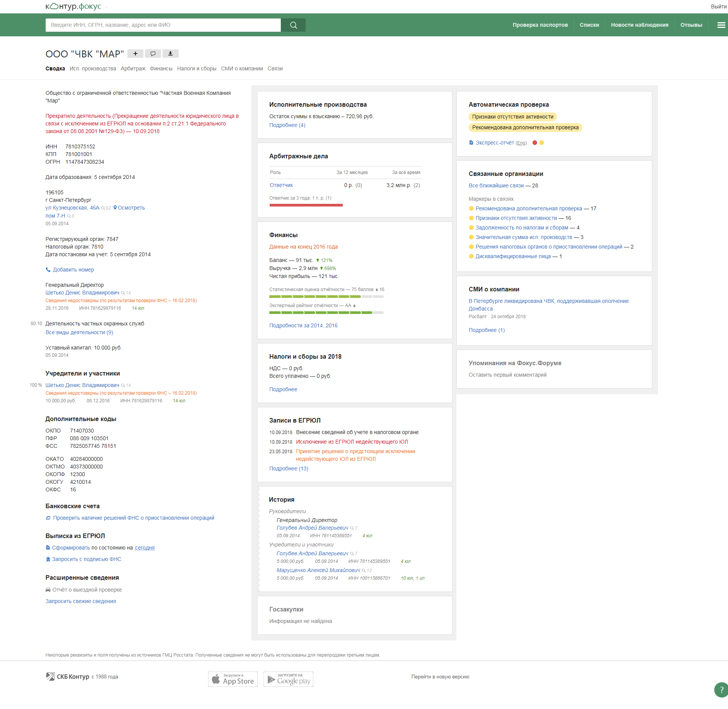This screenshot has height=709, width=728.
Task: Click the company search input field
Action: (163, 25)
